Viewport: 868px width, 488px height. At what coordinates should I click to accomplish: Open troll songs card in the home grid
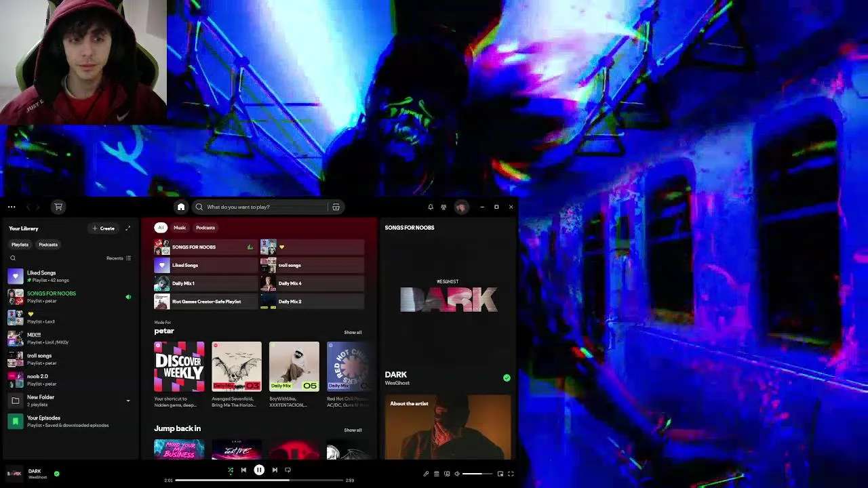(312, 265)
